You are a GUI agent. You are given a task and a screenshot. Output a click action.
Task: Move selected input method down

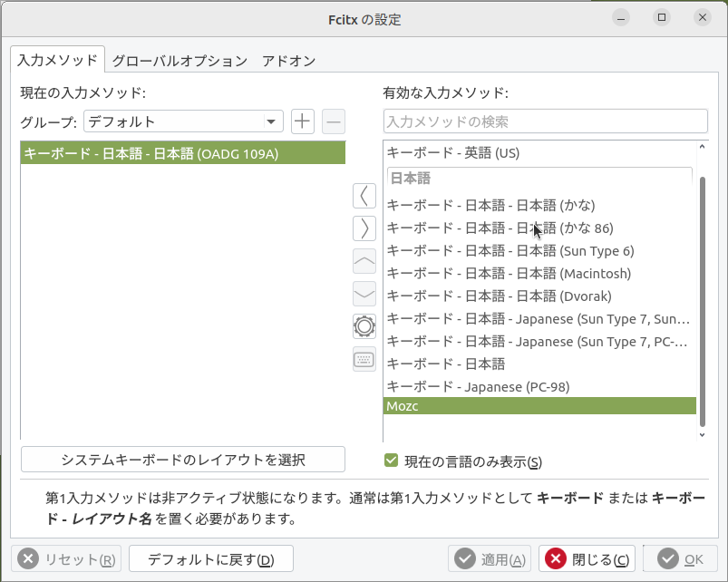pyautogui.click(x=364, y=294)
